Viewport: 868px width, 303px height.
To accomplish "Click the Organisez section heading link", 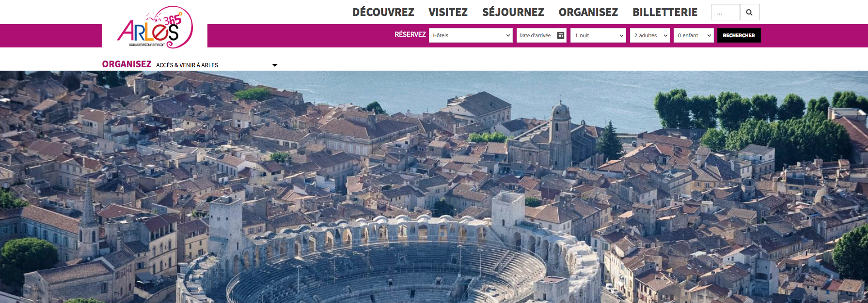I will tap(126, 64).
